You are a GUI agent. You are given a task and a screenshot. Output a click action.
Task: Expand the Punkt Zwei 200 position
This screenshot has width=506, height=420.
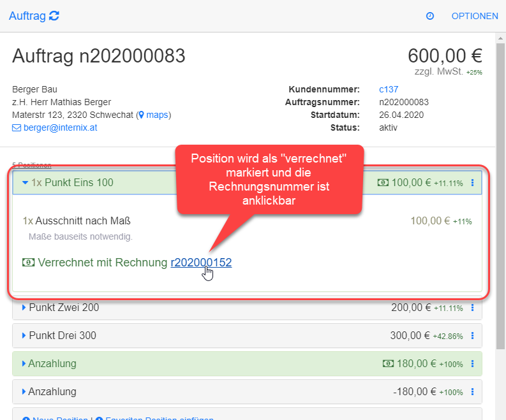click(x=24, y=307)
